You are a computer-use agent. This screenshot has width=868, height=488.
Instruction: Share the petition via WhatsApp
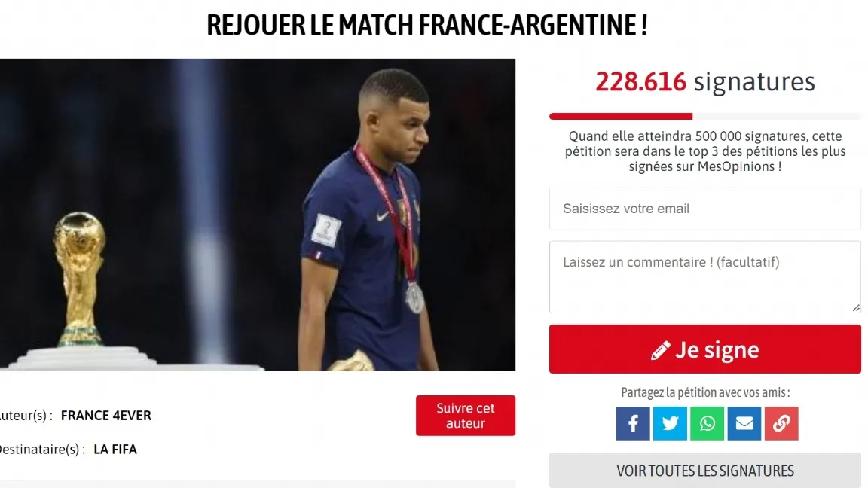click(707, 423)
